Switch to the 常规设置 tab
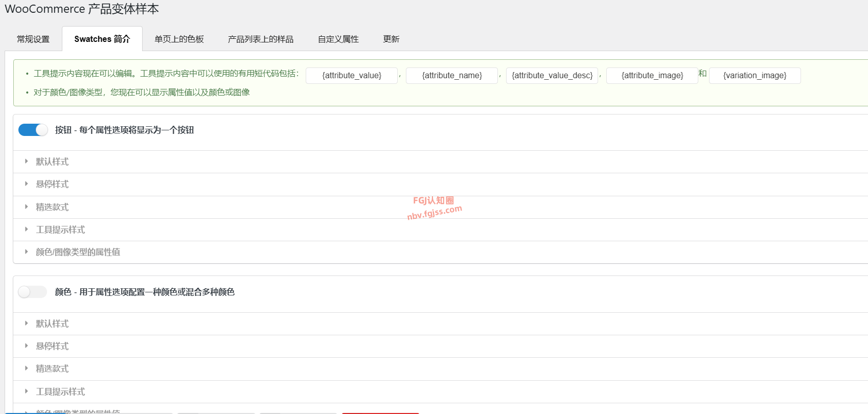The height and width of the screenshot is (414, 868). pos(33,39)
